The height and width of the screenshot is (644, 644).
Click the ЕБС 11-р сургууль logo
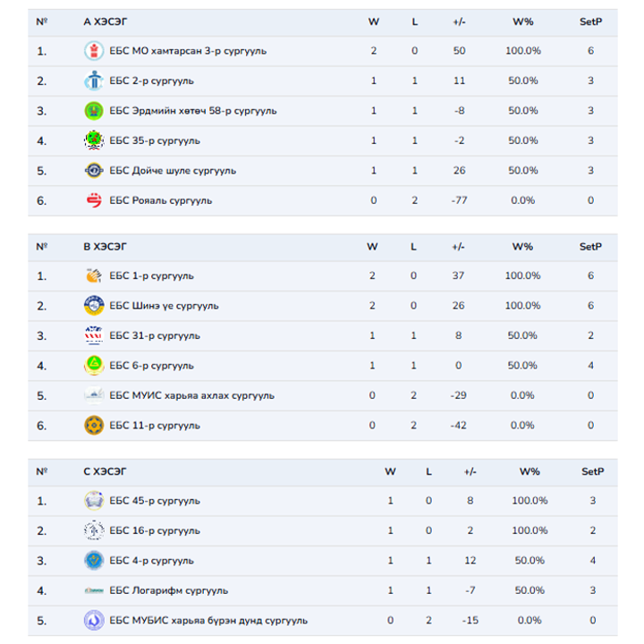(x=94, y=426)
